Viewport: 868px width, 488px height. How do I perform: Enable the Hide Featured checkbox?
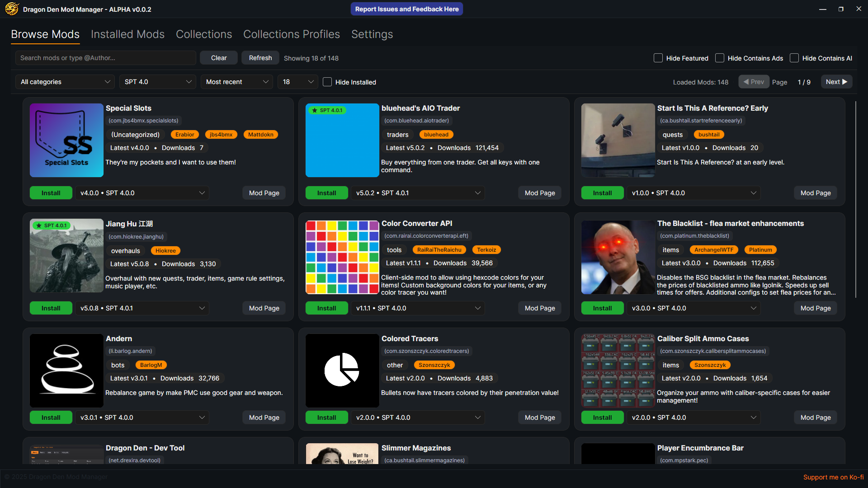(658, 58)
